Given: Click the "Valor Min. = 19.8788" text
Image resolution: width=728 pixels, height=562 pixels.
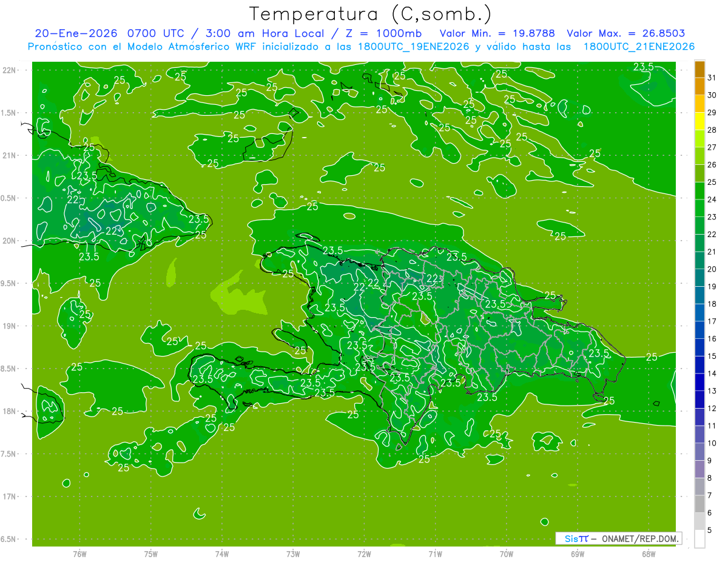Looking at the screenshot, I should click(x=497, y=33).
